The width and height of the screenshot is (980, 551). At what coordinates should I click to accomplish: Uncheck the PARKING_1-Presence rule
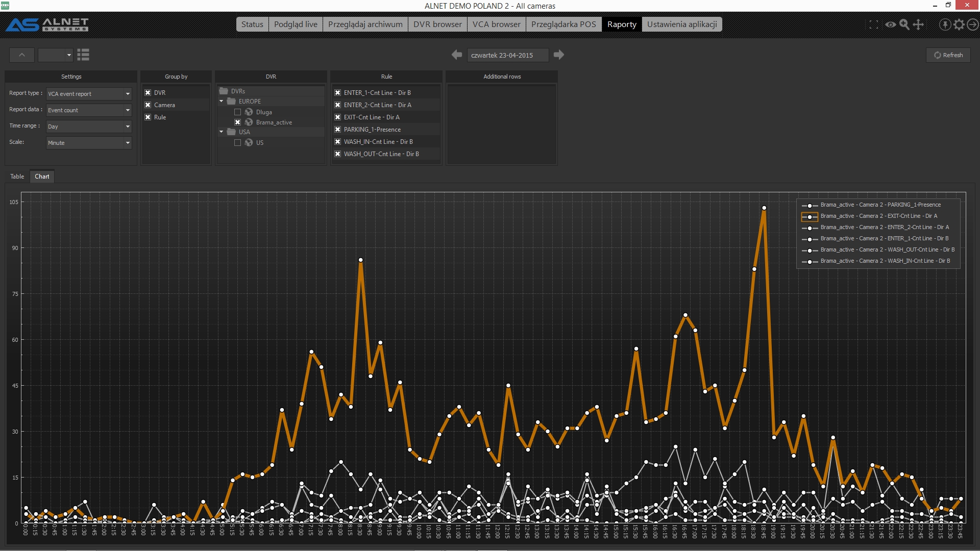click(337, 130)
